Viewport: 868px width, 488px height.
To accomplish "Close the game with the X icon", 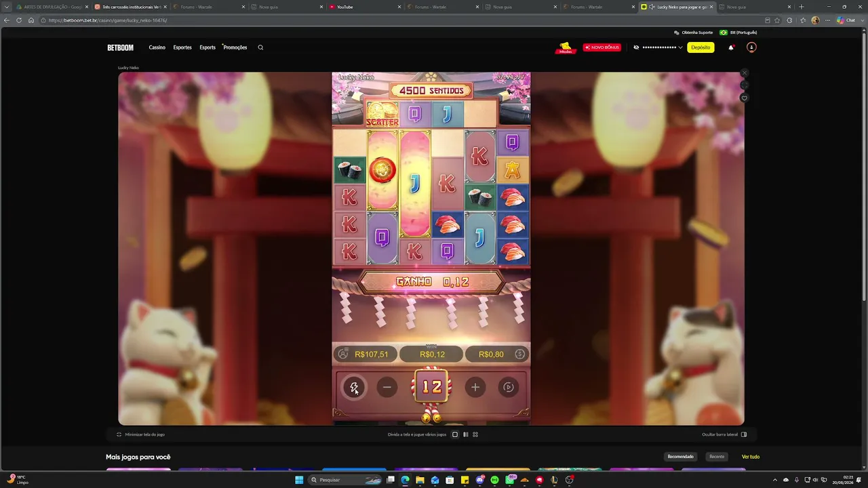I will pos(744,73).
